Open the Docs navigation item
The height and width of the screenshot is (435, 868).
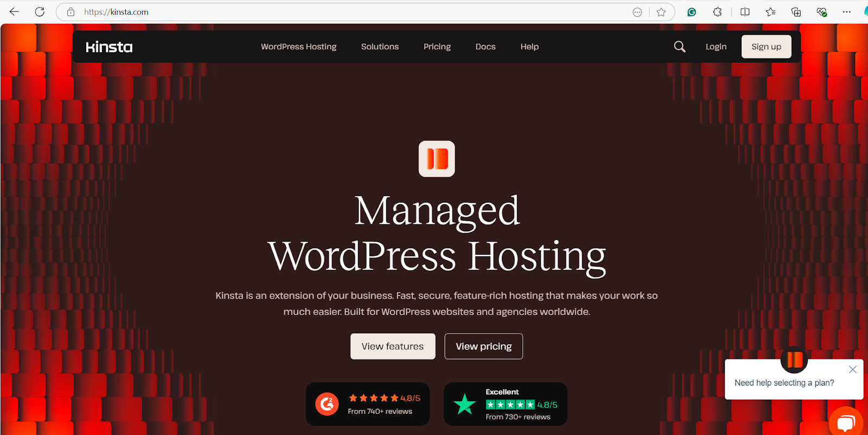tap(486, 47)
